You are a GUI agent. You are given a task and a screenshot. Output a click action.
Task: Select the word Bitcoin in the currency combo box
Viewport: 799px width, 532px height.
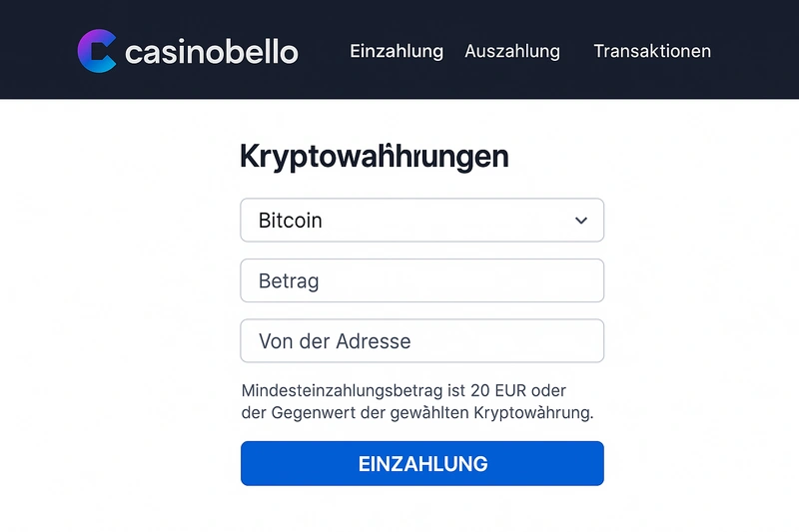click(x=290, y=221)
